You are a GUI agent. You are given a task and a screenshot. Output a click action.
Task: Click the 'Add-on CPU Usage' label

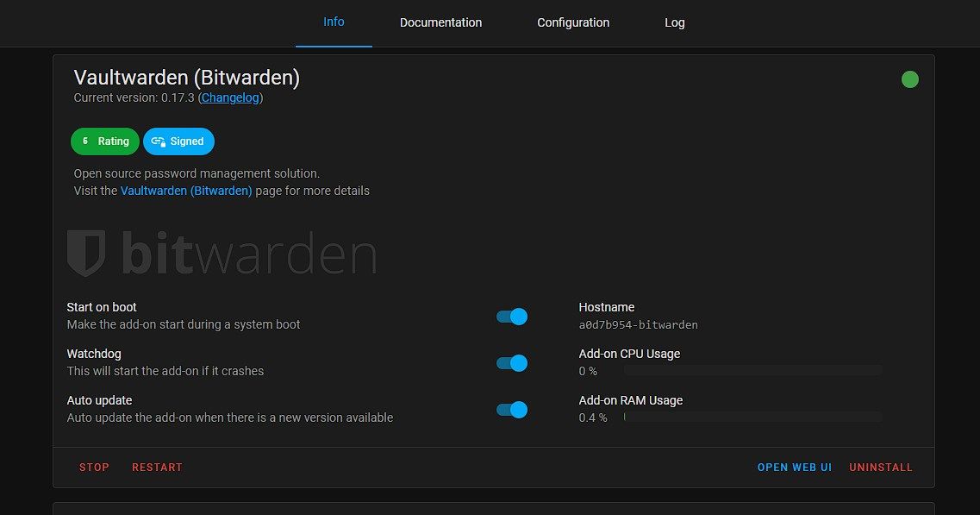pyautogui.click(x=629, y=354)
